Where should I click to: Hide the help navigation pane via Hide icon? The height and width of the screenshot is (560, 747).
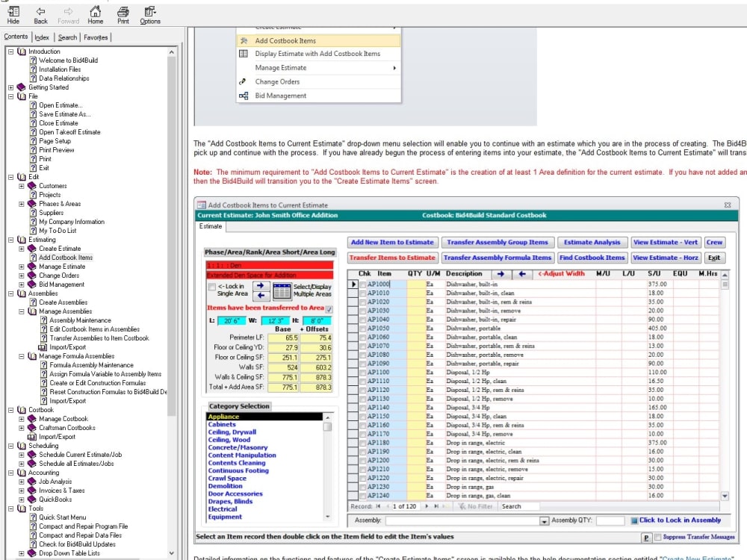point(13,13)
